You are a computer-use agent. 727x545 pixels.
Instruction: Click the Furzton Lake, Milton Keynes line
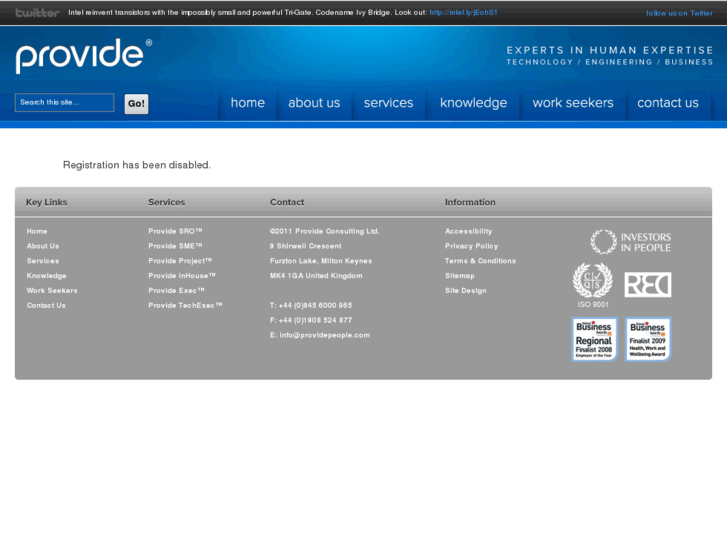tap(321, 261)
